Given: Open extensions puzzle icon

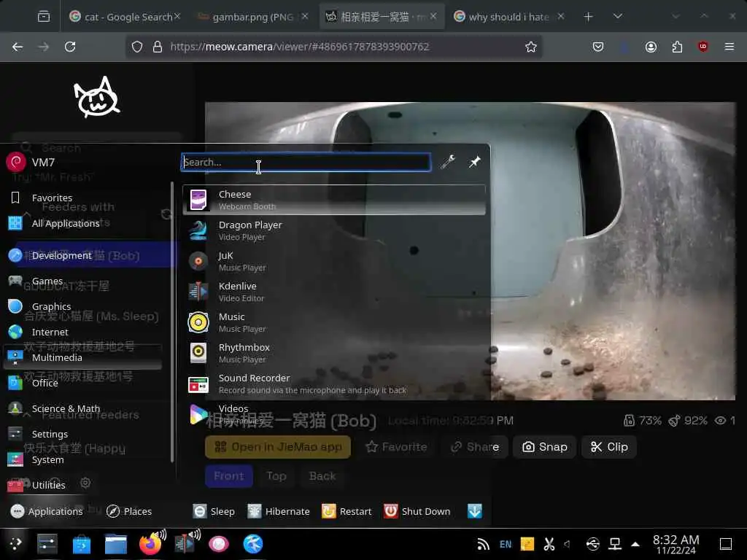Looking at the screenshot, I should click(x=677, y=47).
